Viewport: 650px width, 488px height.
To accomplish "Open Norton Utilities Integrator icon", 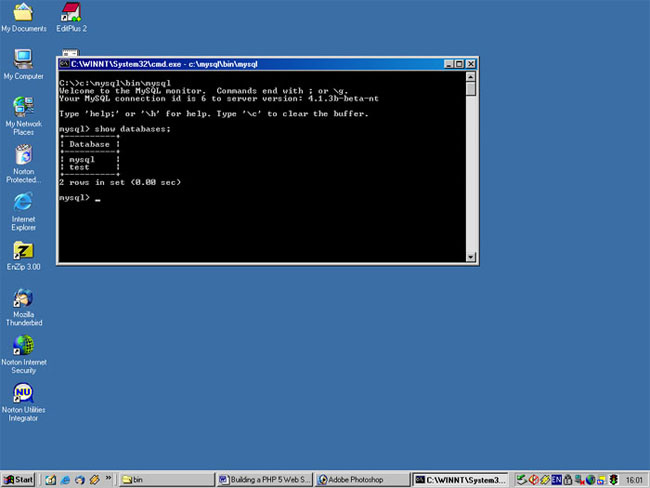I will coord(23,394).
